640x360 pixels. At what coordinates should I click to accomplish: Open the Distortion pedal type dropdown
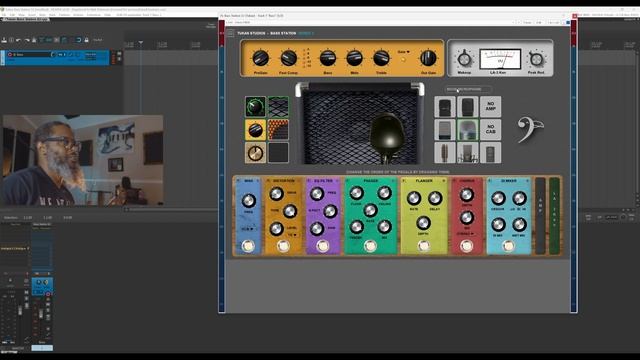coord(292,235)
